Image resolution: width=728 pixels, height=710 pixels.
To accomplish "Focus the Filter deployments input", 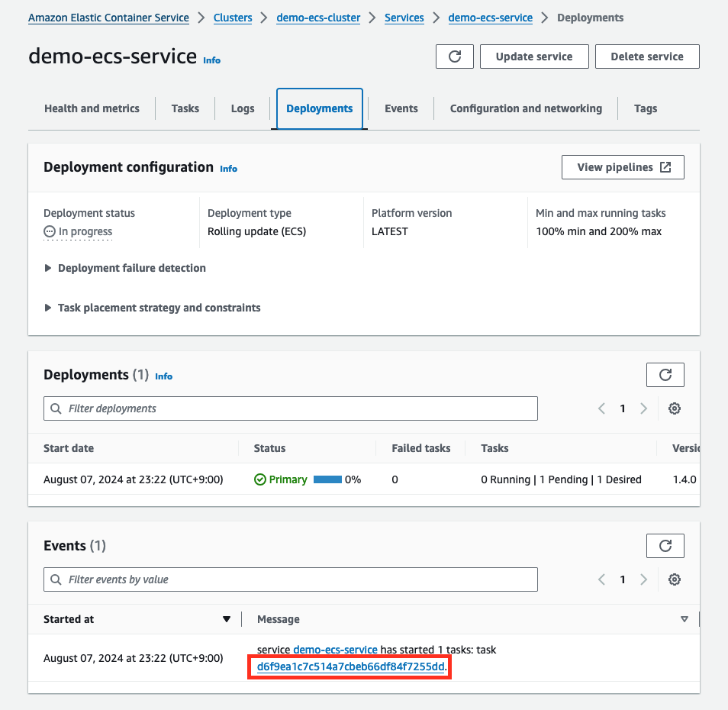I will tap(291, 408).
